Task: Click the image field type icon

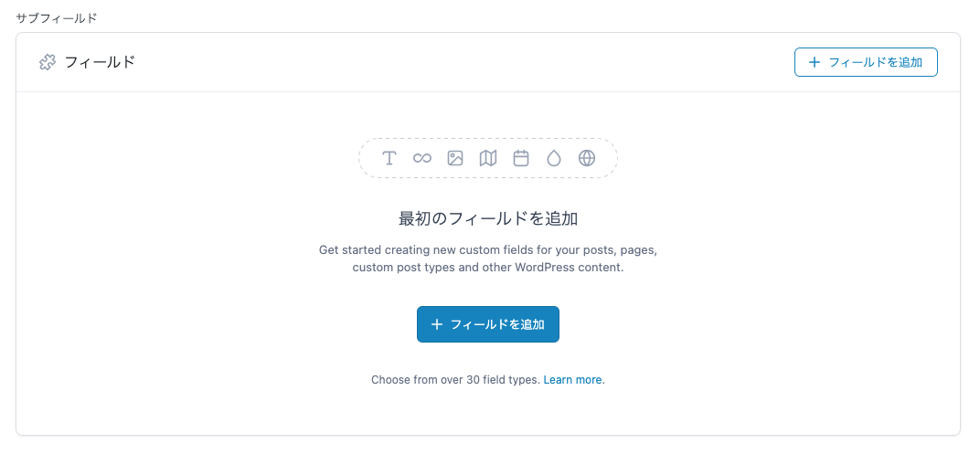Action: (455, 158)
